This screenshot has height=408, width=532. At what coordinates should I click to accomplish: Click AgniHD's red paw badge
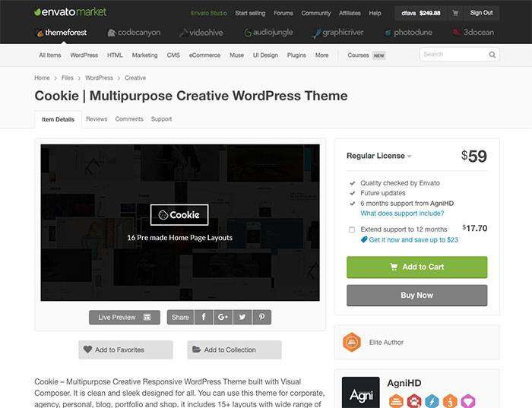(414, 401)
